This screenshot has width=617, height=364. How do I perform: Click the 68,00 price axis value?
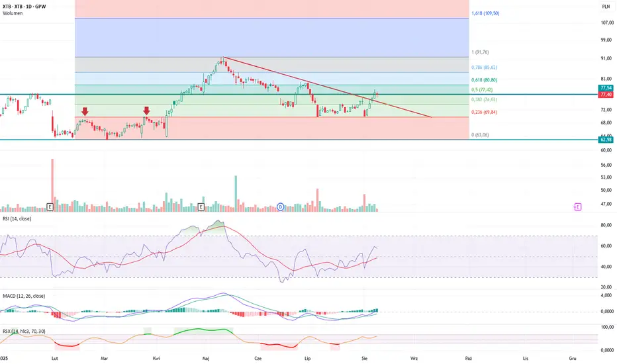click(x=606, y=122)
